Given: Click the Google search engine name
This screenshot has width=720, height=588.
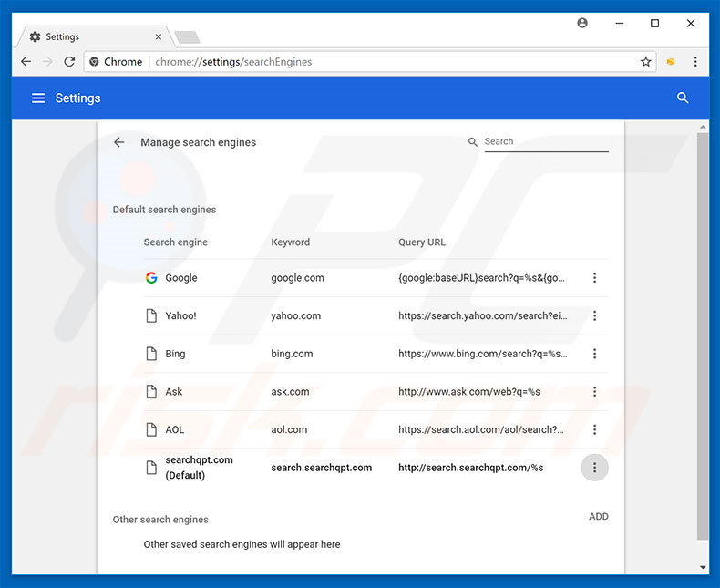Looking at the screenshot, I should pos(181,278).
